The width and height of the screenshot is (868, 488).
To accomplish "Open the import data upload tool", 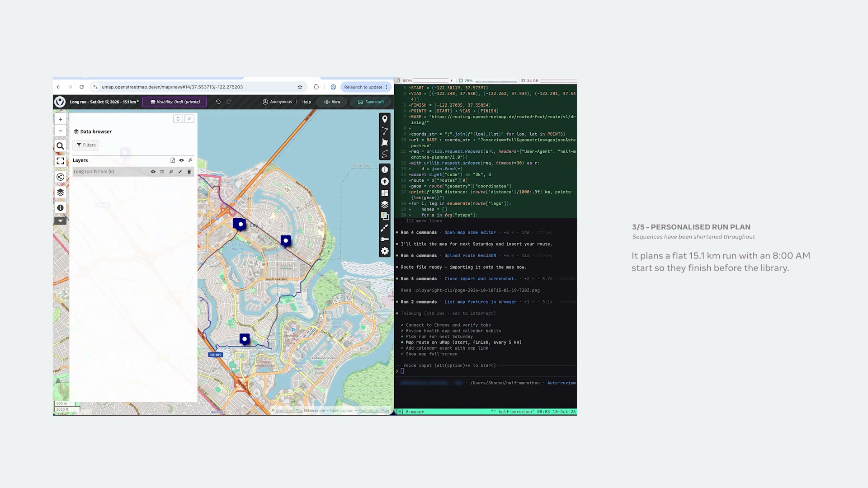I will 385,181.
